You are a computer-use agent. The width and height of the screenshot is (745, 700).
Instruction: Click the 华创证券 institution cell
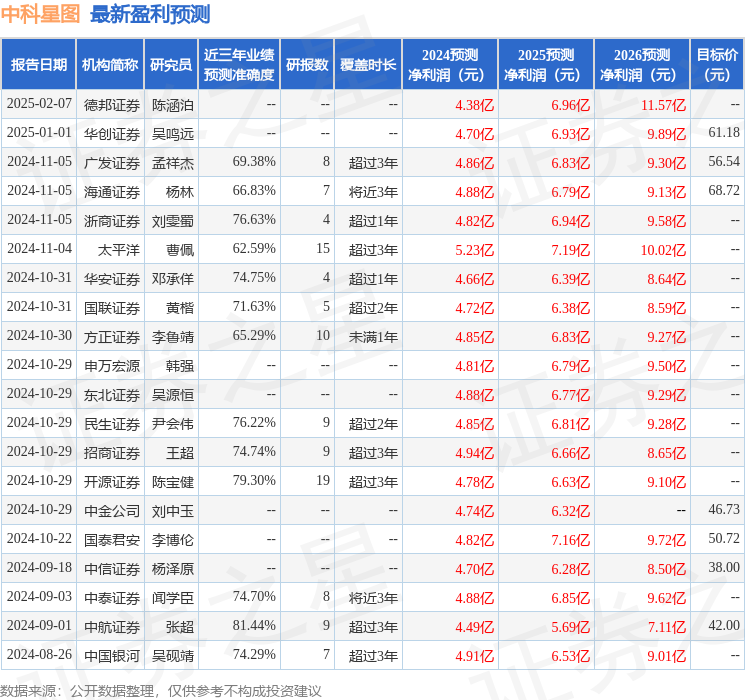pos(112,134)
